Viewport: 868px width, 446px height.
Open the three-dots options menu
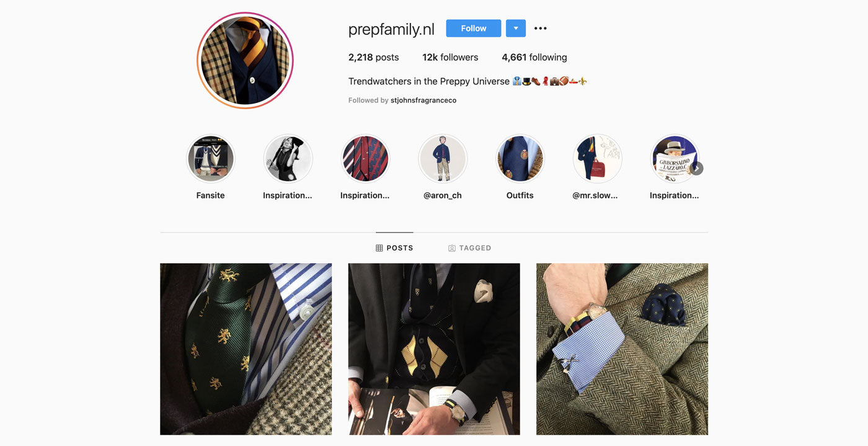(541, 29)
